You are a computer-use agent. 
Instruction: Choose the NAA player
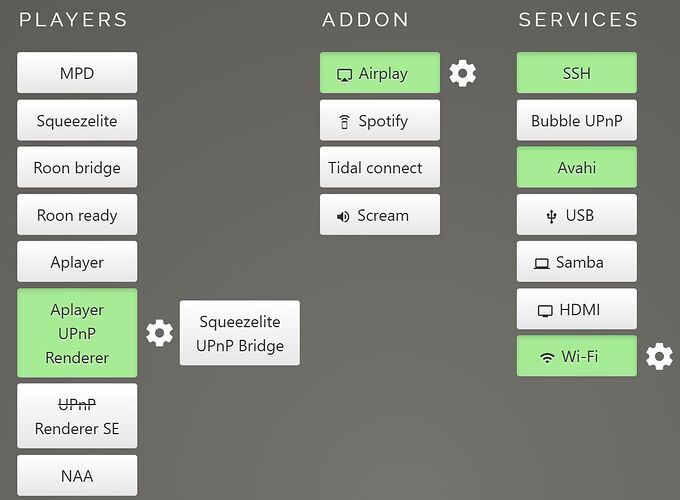tap(77, 476)
